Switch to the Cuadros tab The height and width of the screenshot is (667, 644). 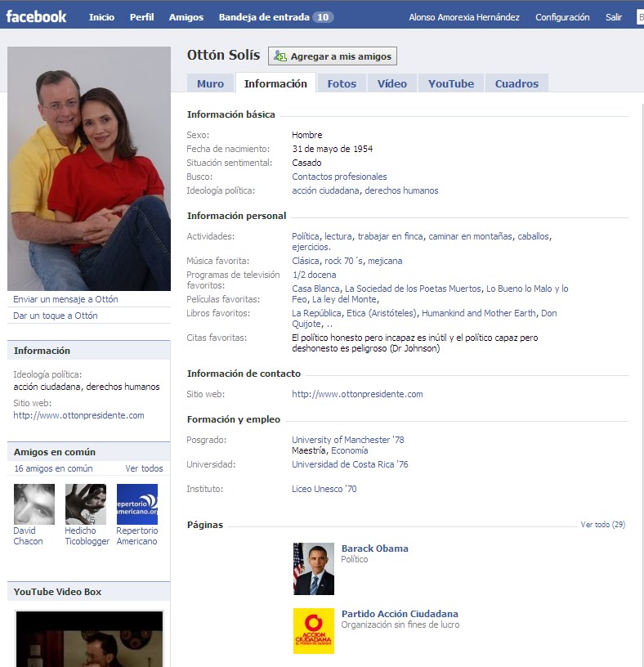pyautogui.click(x=517, y=83)
